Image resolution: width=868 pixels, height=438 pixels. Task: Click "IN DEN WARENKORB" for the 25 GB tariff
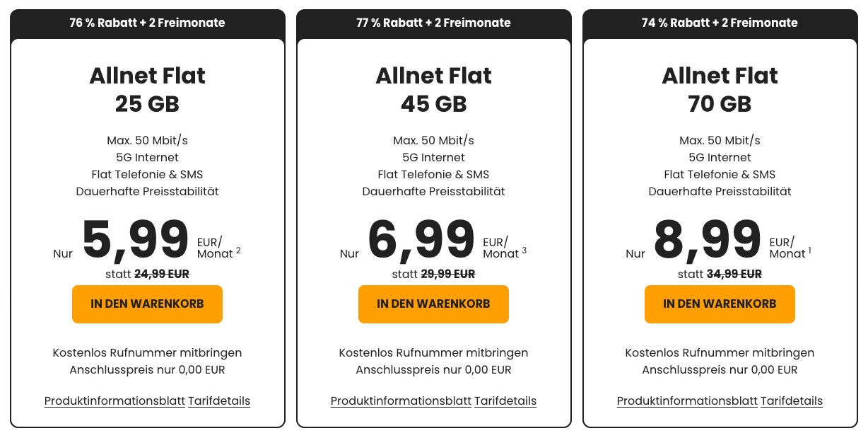[147, 304]
